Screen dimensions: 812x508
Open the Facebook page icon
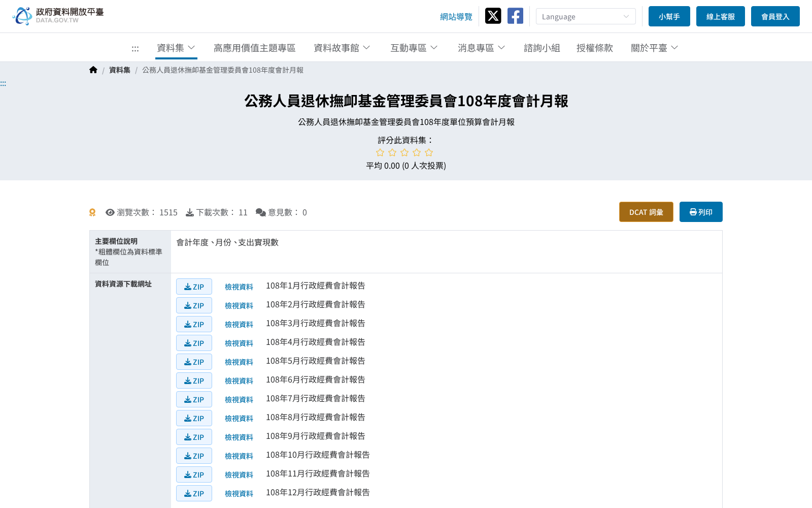[x=515, y=16]
